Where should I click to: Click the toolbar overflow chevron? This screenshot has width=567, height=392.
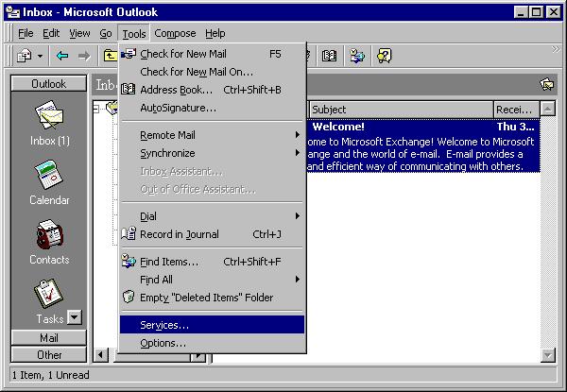[x=556, y=49]
